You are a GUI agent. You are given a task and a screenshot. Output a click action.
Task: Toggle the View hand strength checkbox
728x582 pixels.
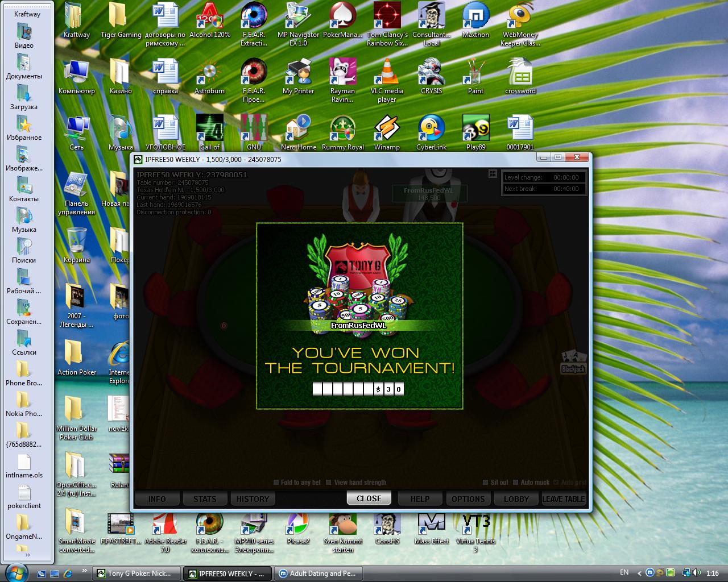click(x=328, y=483)
